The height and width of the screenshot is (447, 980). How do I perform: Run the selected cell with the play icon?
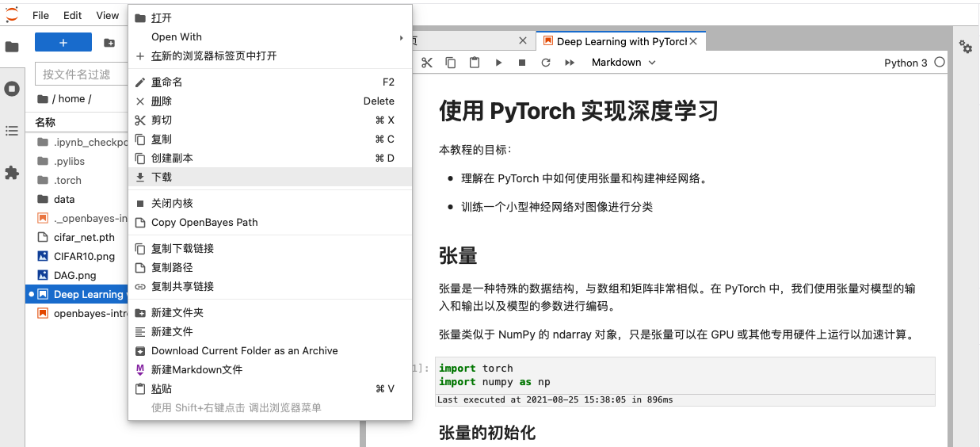(x=498, y=63)
